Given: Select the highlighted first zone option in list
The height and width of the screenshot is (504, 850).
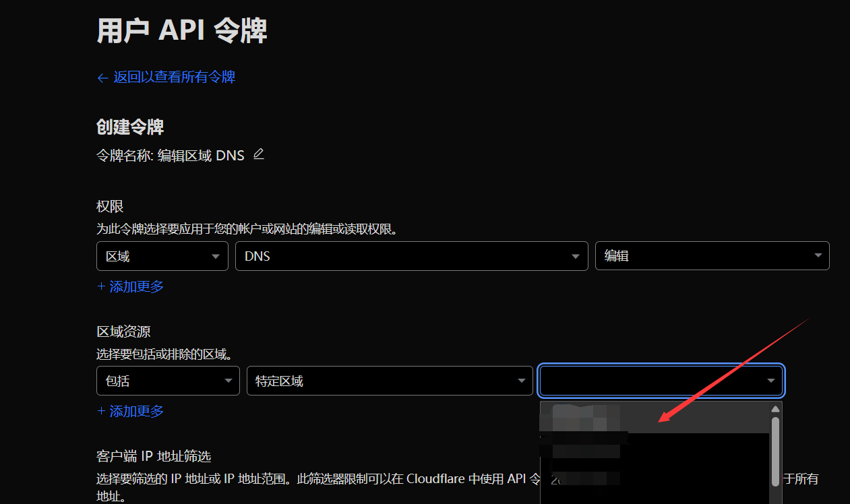Looking at the screenshot, I should (x=654, y=418).
